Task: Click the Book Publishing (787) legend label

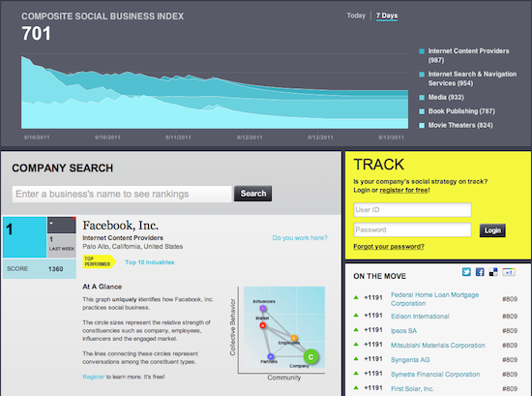Action: click(x=461, y=111)
